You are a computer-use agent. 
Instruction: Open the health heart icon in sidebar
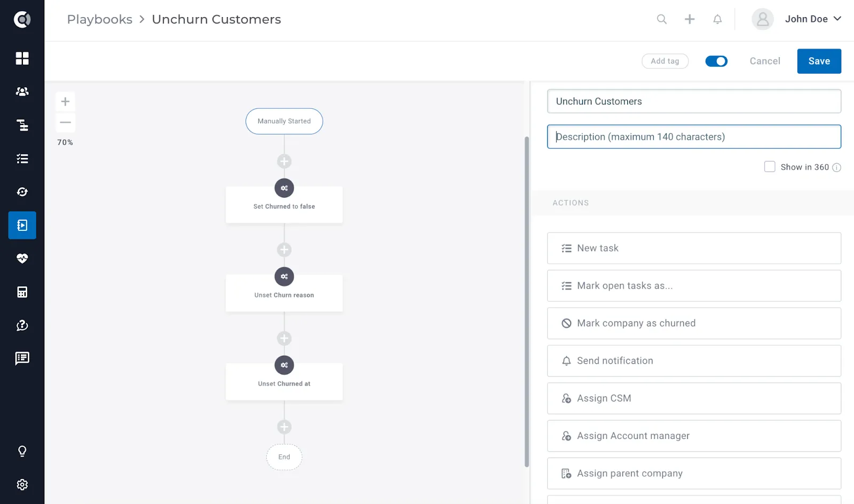[22, 259]
